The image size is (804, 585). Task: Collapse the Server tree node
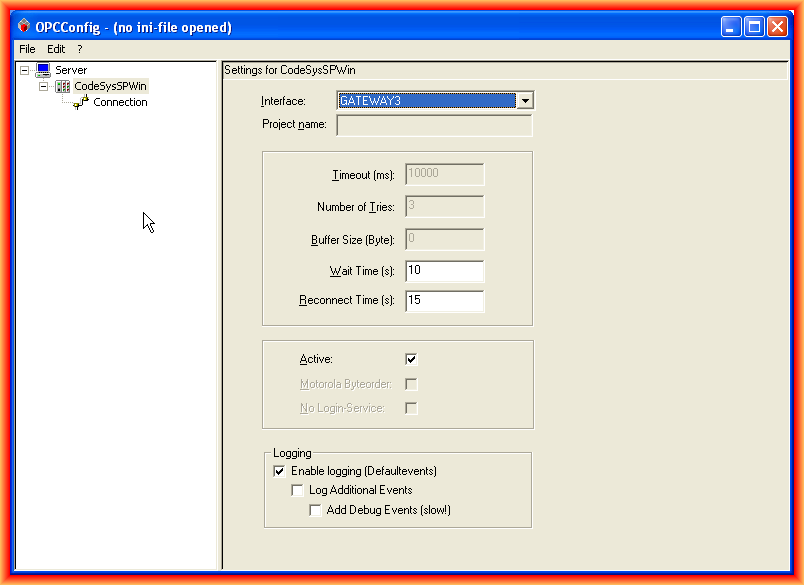(x=25, y=70)
